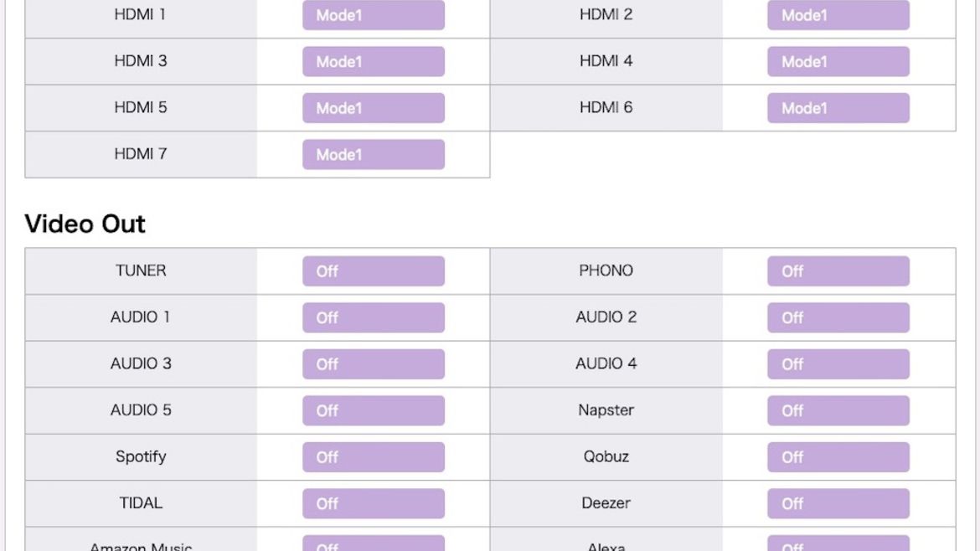Open Spotify Video Out dropdown
Viewport: 980px width, 551px height.
[373, 456]
